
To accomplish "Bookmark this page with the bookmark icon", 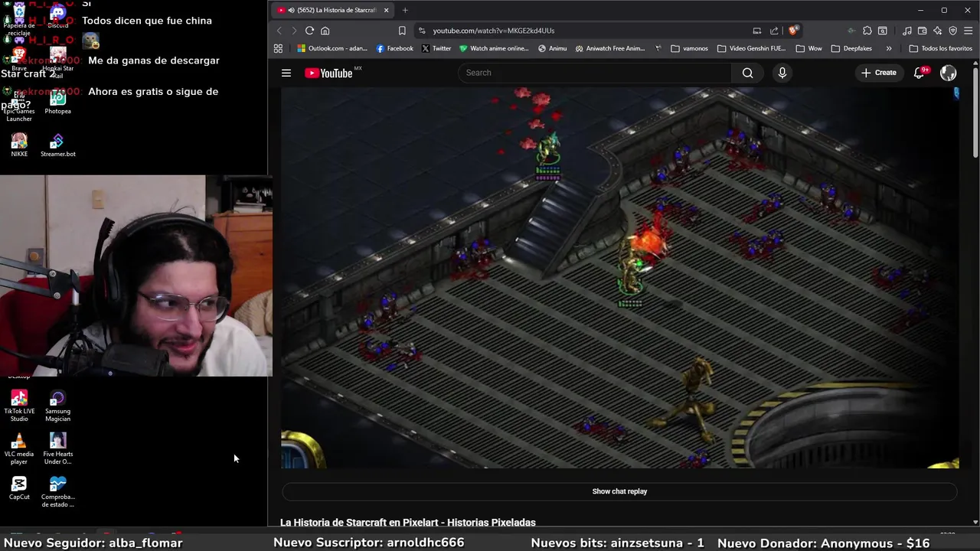I will tap(402, 31).
